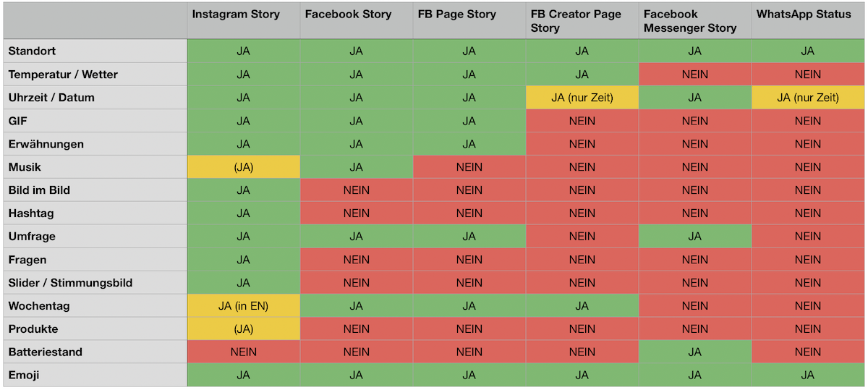This screenshot has width=868, height=390.
Task: Click the Emoji row label
Action: click(x=95, y=376)
